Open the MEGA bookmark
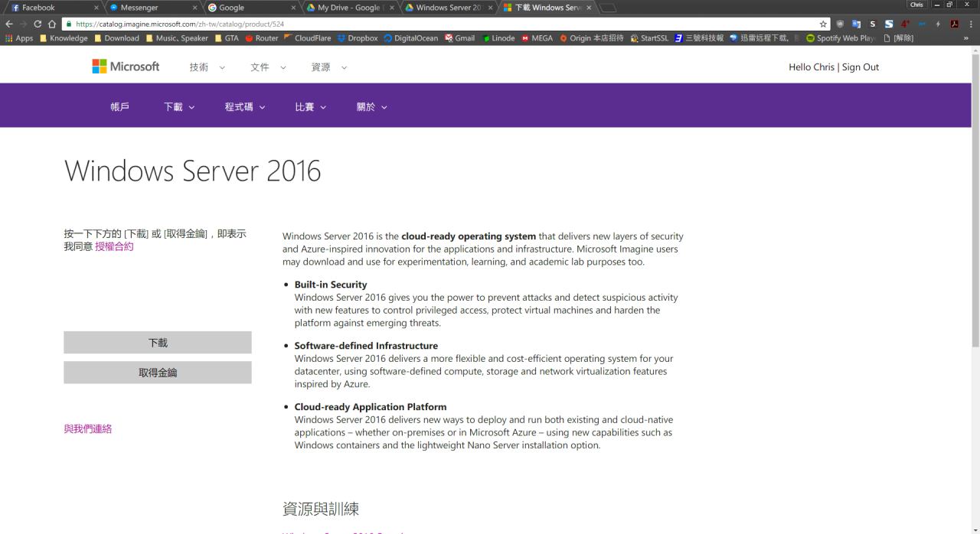This screenshot has height=534, width=980. [537, 38]
